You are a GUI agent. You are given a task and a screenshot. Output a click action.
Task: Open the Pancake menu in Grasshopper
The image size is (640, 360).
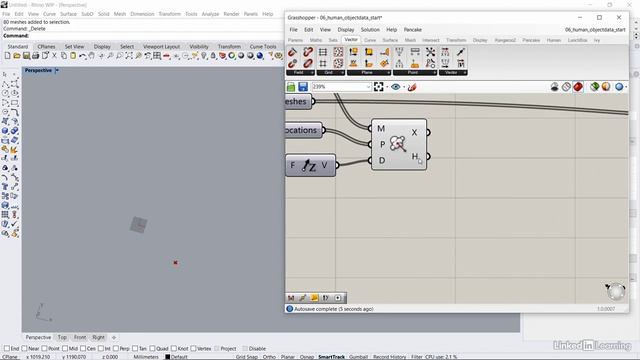pos(413,30)
